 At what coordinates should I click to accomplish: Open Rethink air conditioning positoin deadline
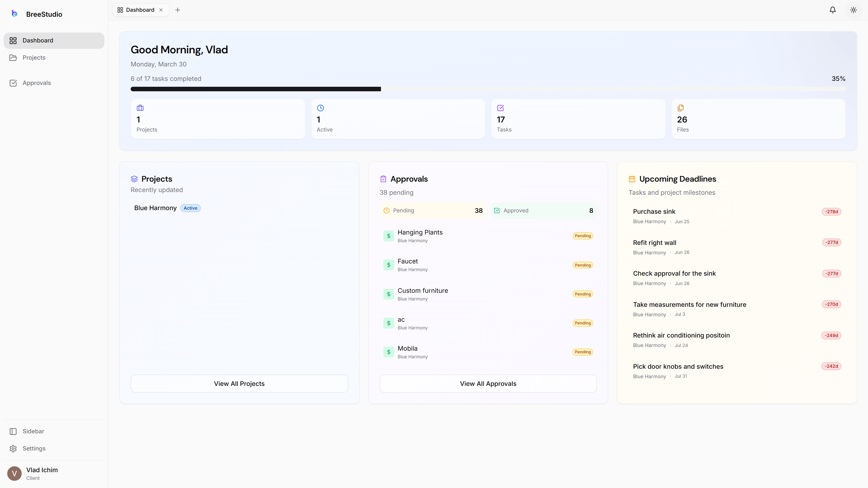coord(737,340)
